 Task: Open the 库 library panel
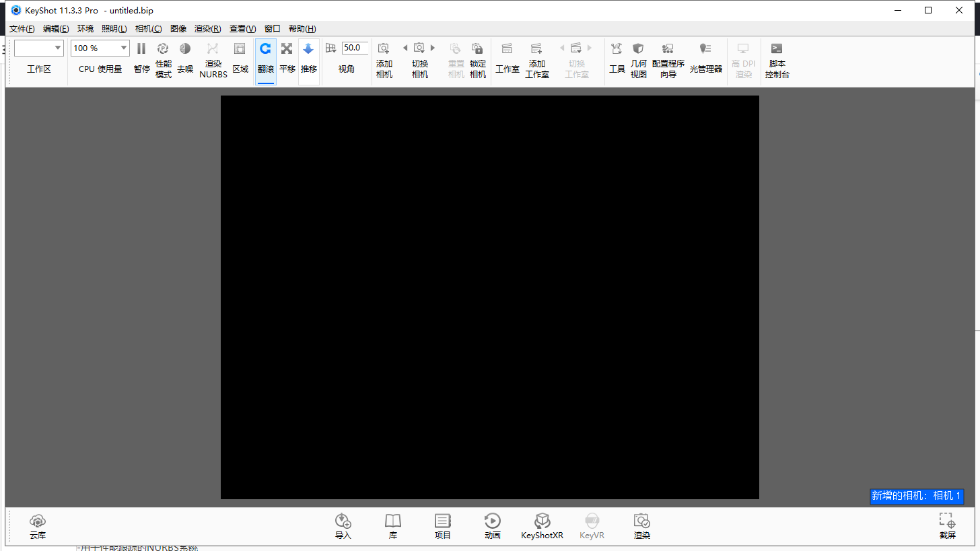click(x=393, y=527)
